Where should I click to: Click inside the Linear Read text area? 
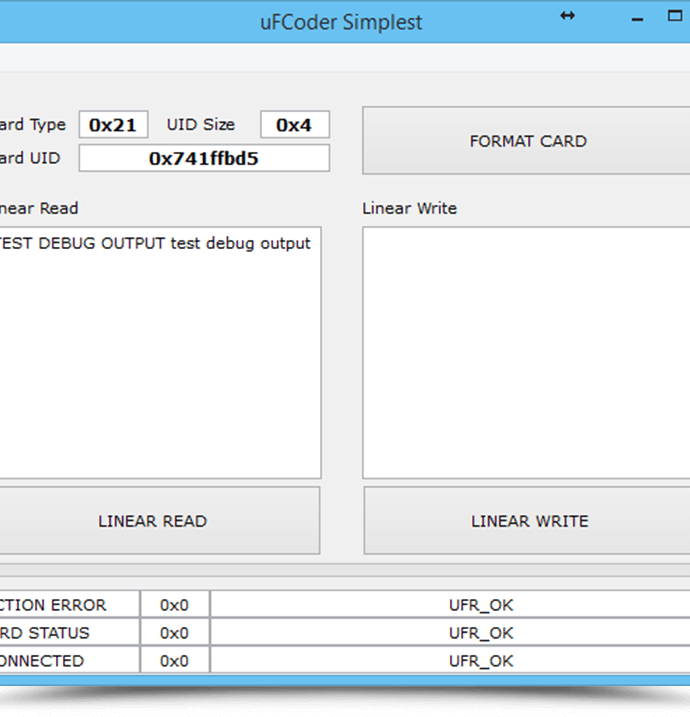(160, 353)
